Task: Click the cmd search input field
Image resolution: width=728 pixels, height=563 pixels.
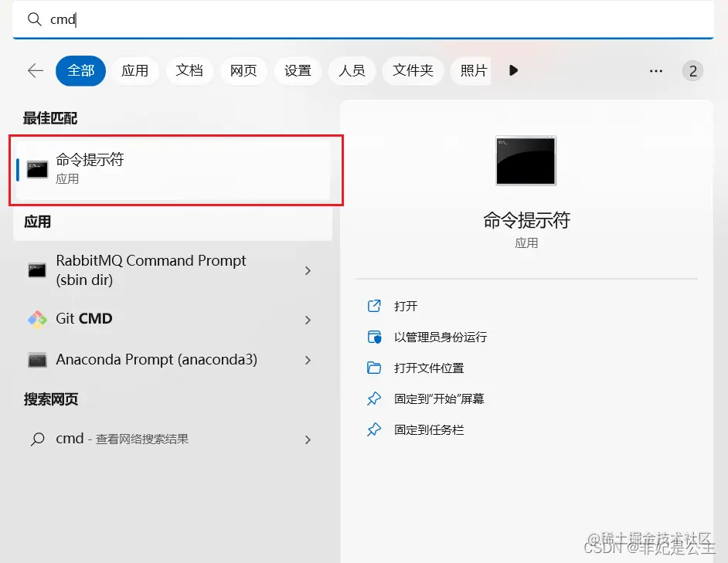Action: coord(363,19)
